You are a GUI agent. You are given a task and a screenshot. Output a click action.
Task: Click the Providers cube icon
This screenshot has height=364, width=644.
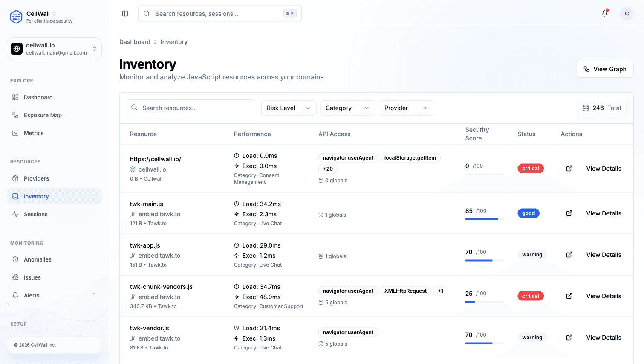point(15,178)
